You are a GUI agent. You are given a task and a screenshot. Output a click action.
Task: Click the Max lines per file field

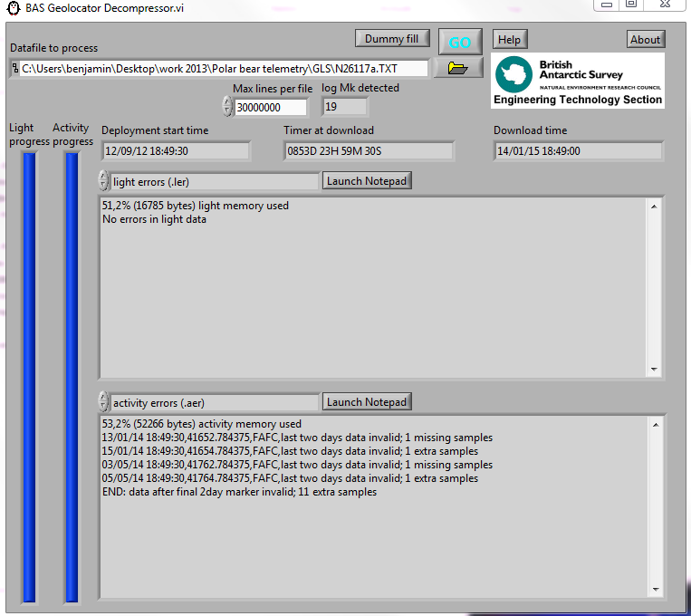tap(270, 107)
